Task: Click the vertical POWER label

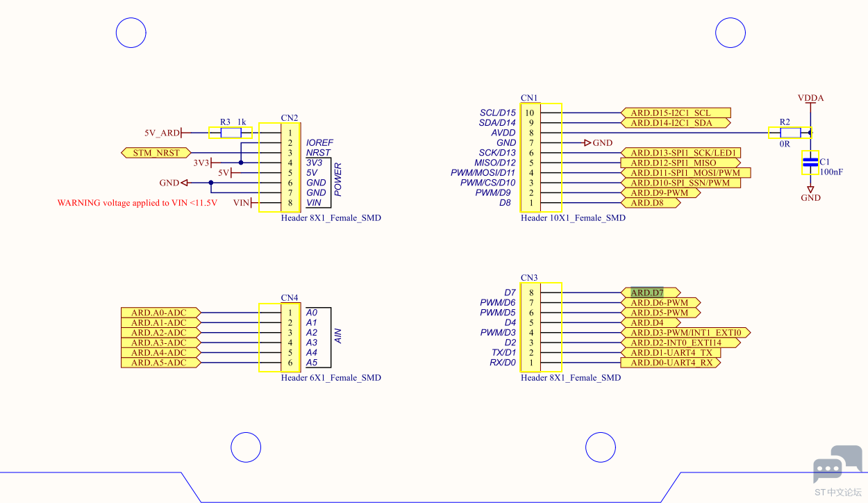Action: click(x=338, y=180)
